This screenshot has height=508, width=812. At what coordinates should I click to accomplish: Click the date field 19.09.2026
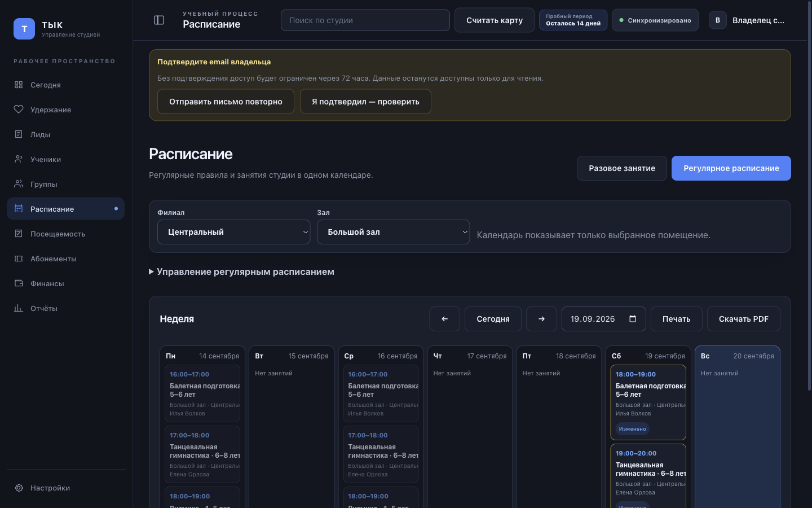point(604,319)
